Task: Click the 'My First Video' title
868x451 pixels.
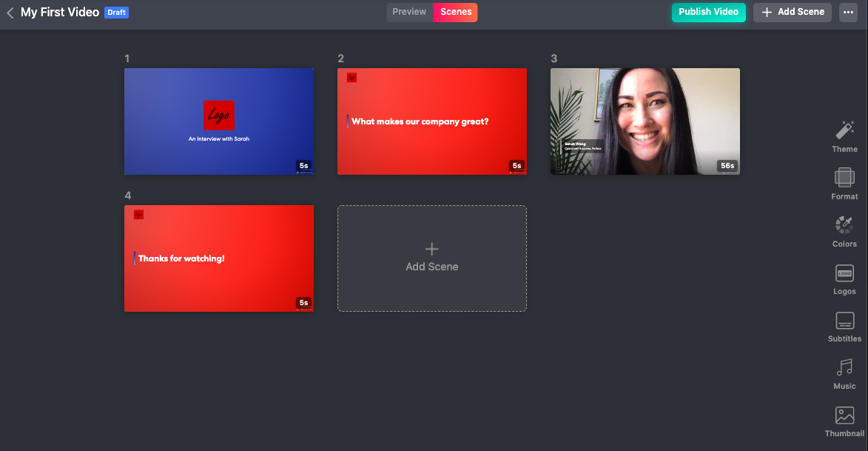Action: 60,12
